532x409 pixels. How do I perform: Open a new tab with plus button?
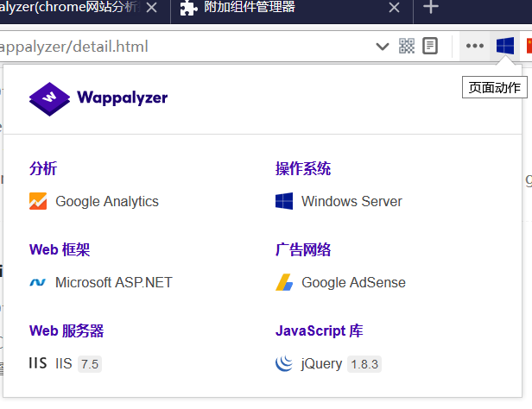coord(431,7)
